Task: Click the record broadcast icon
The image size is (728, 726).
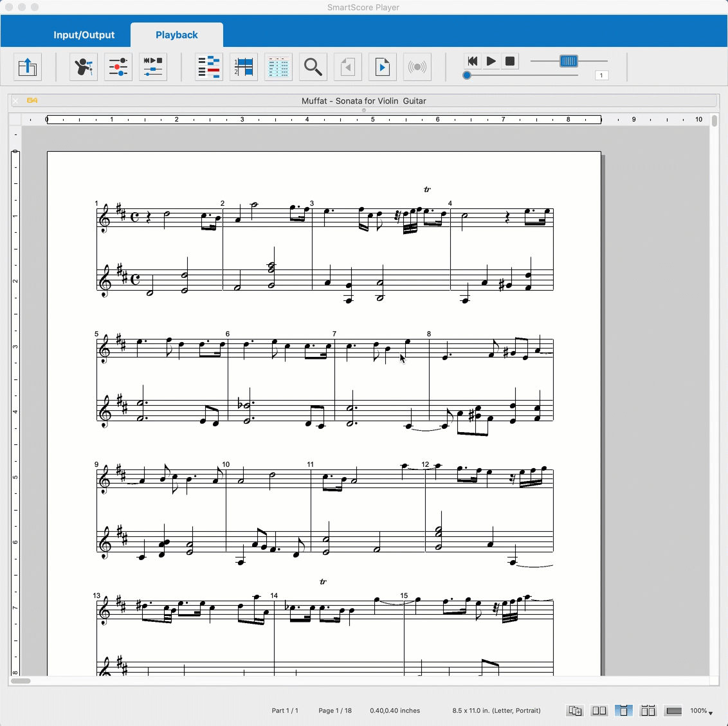Action: 417,67
